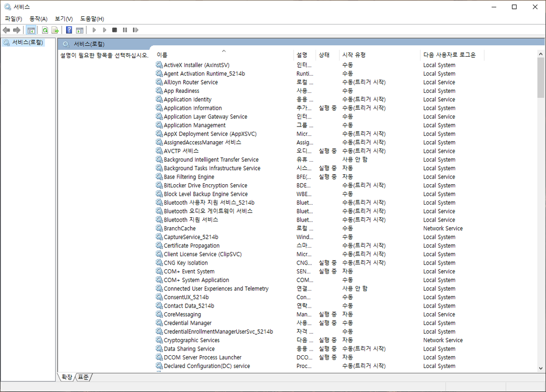The width and height of the screenshot is (546, 392).
Task: Sort services by the 이름 column header
Action: tap(162, 55)
